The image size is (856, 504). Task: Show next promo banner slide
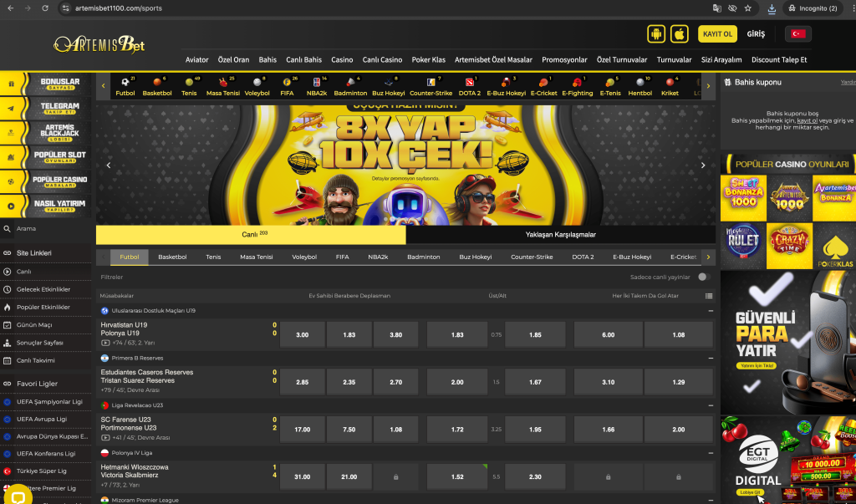pos(702,165)
